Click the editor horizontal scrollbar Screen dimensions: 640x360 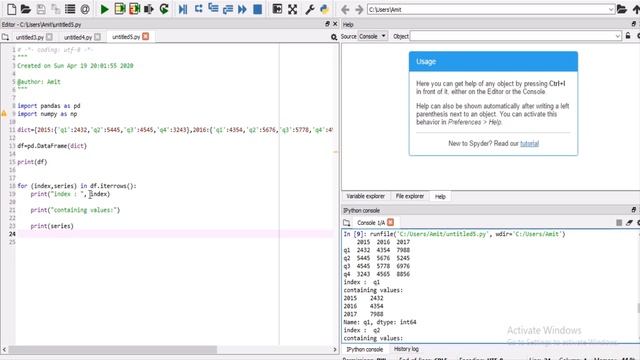[113, 350]
